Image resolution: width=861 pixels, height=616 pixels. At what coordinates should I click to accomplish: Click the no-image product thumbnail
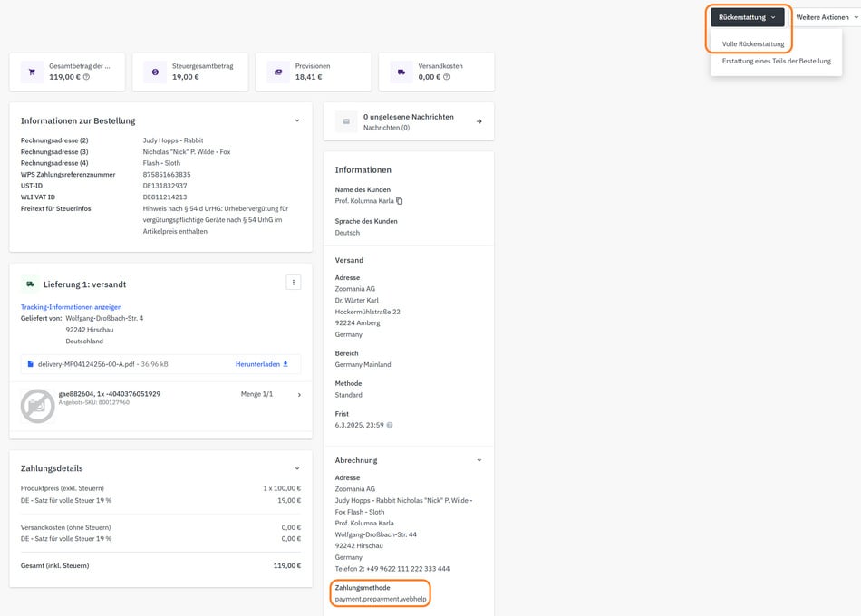coord(37,406)
